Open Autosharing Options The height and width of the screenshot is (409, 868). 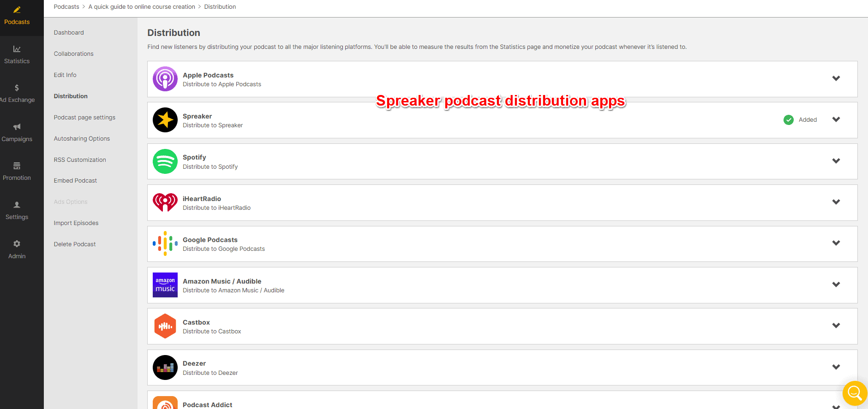[x=82, y=139]
